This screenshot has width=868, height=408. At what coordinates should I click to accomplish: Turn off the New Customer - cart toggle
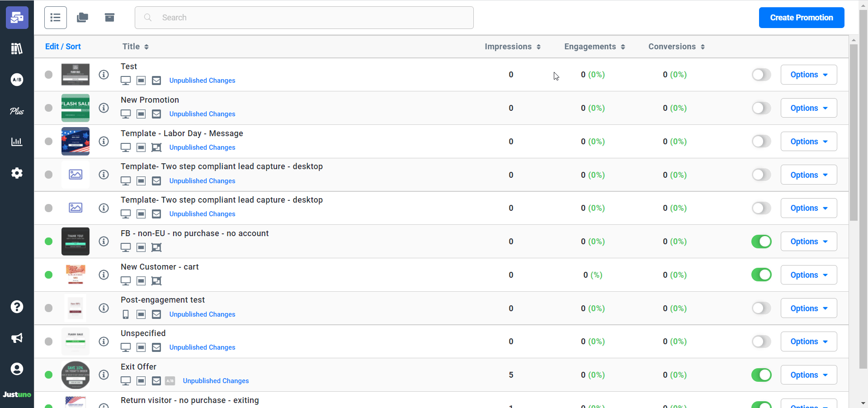(761, 275)
